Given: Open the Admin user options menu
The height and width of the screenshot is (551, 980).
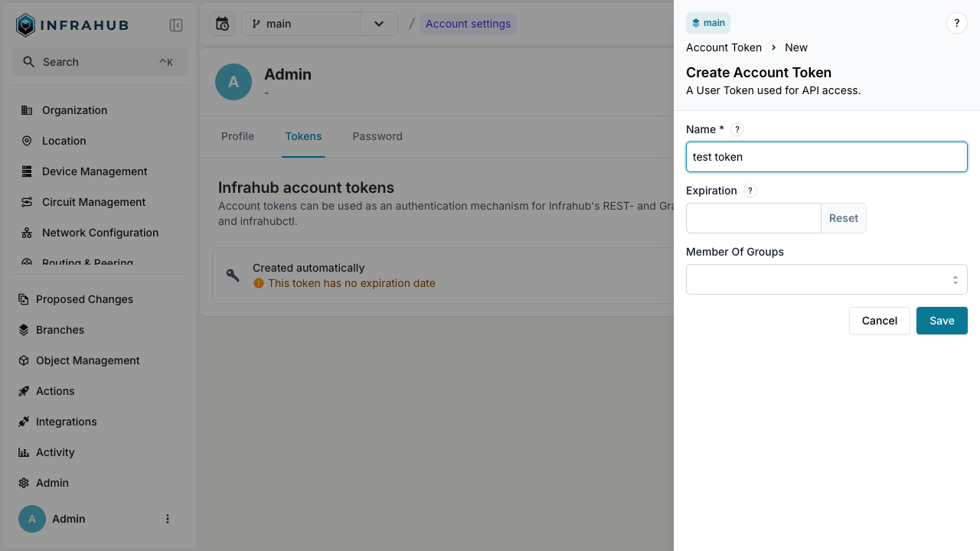Looking at the screenshot, I should pyautogui.click(x=168, y=519).
